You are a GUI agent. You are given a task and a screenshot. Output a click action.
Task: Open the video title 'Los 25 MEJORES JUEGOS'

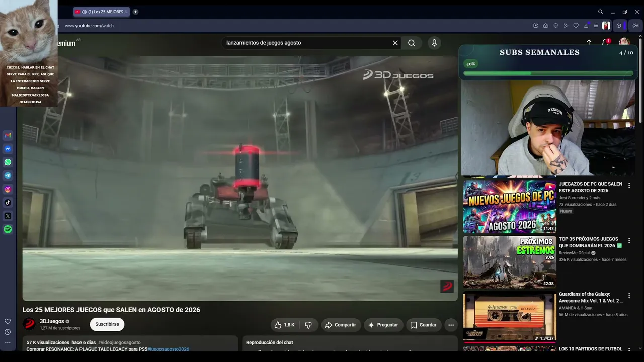[x=111, y=310]
